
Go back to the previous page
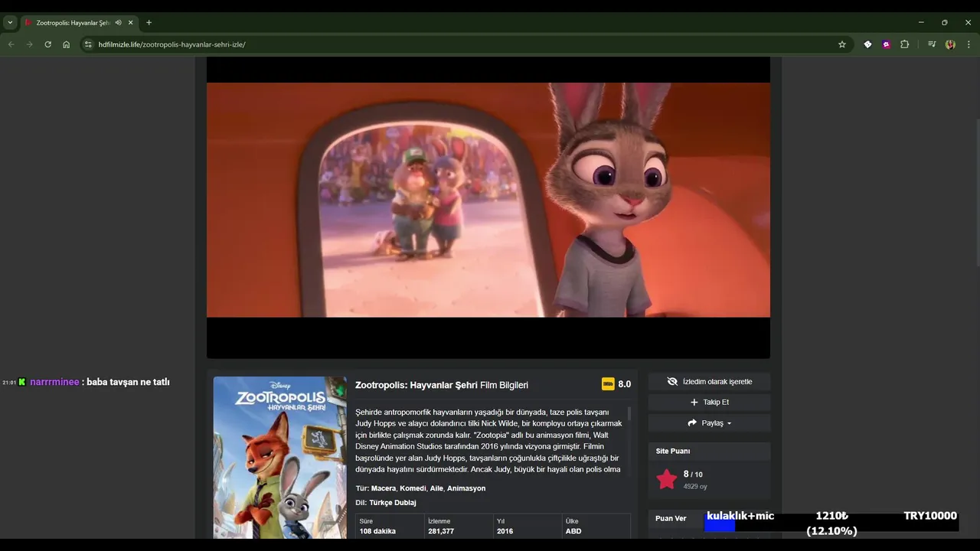point(11,44)
